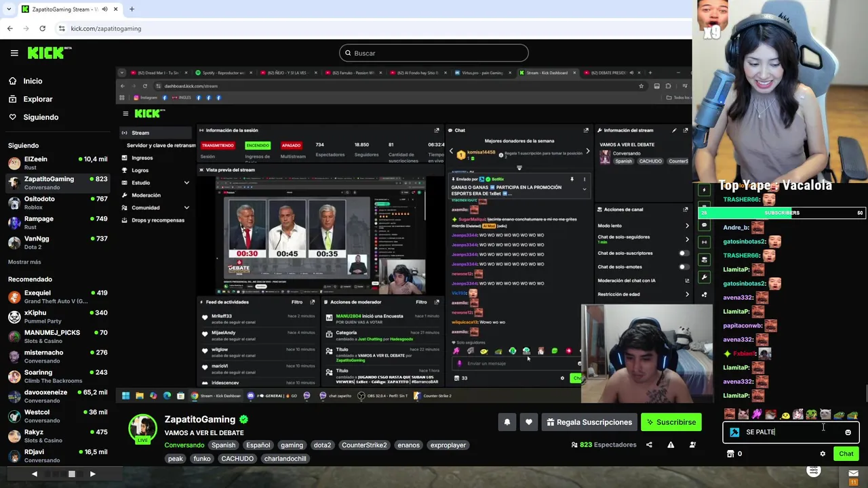This screenshot has width=868, height=488.
Task: Open Rampage channel in sidebar
Action: 58,222
